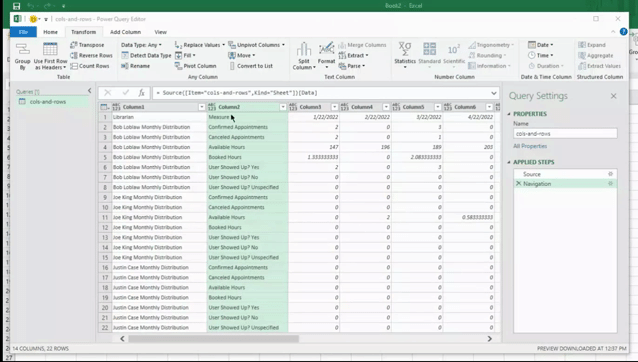Switch to the Add Column tab

tap(125, 32)
